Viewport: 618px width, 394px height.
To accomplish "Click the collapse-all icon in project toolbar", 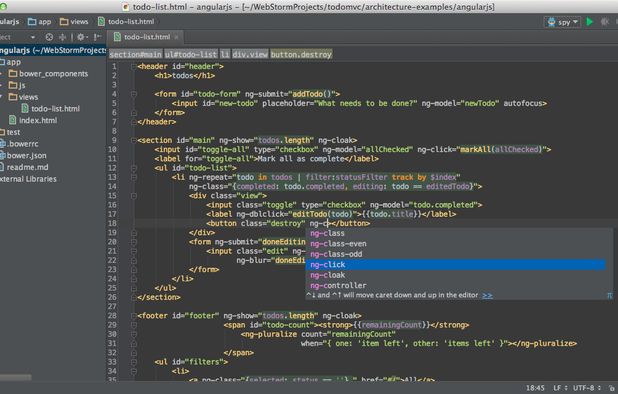I will tap(62, 37).
